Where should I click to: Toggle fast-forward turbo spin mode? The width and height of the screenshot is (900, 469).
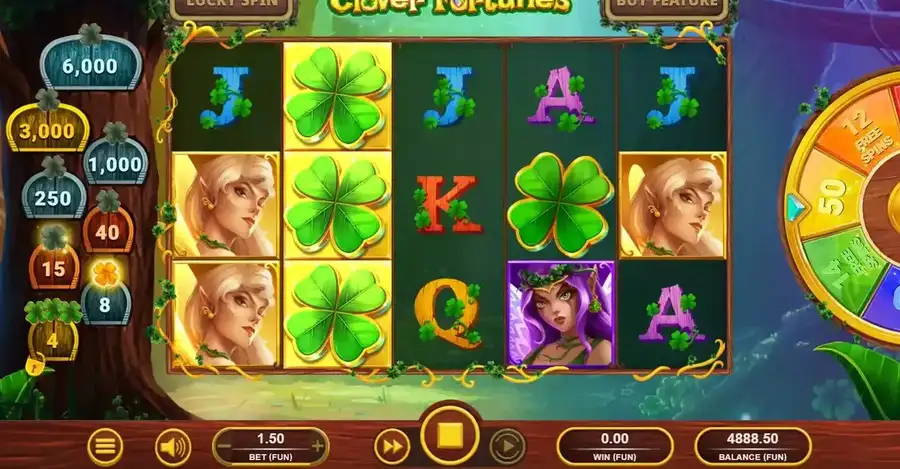click(392, 446)
